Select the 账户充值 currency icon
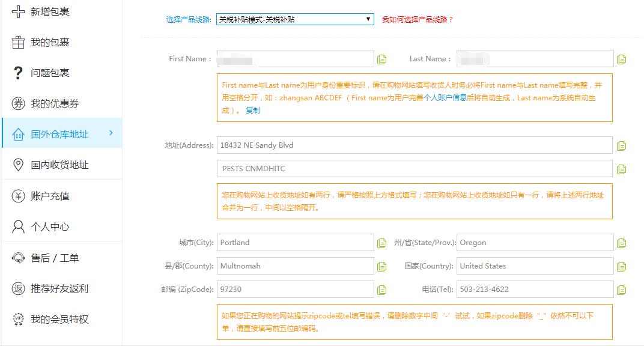The height and width of the screenshot is (346, 644). coord(17,195)
